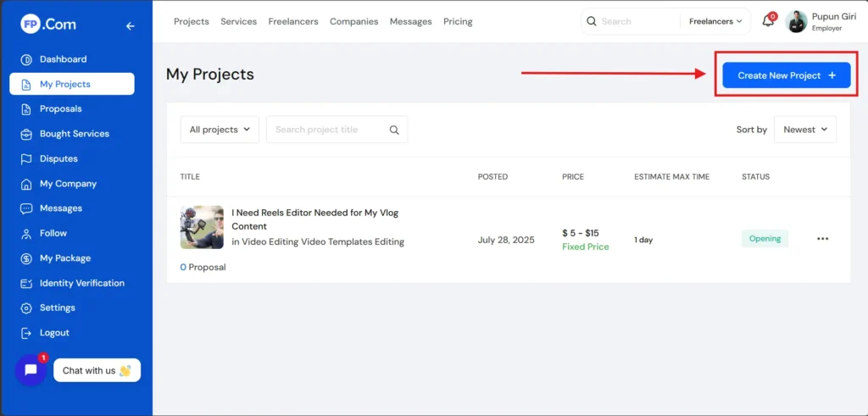
Task: Click the search magnifier in project title field
Action: [x=394, y=130]
